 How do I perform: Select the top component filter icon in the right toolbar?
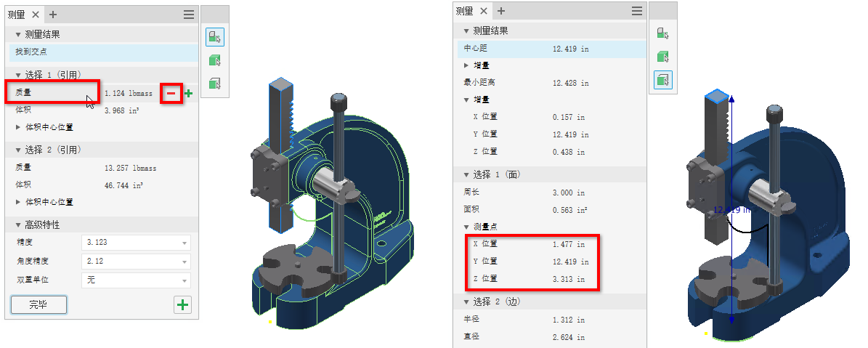click(662, 33)
